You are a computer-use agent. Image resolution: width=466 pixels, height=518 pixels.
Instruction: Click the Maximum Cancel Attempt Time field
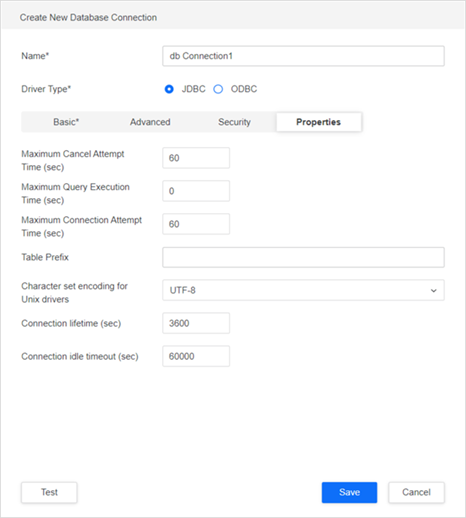tap(196, 158)
